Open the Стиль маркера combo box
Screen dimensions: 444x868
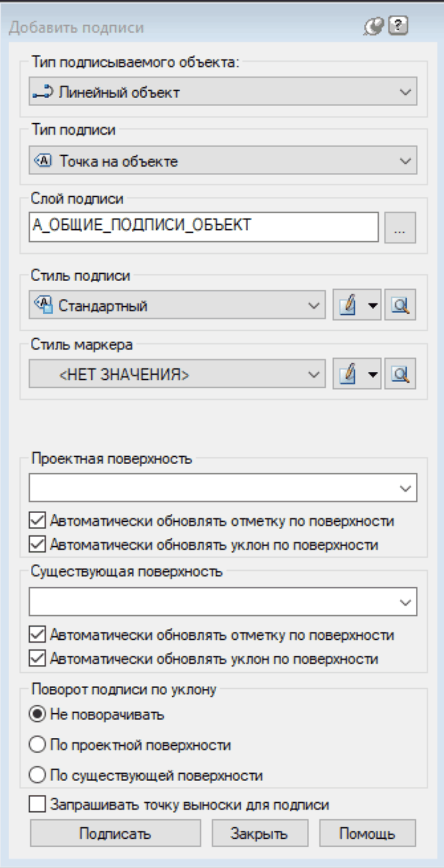(x=177, y=374)
